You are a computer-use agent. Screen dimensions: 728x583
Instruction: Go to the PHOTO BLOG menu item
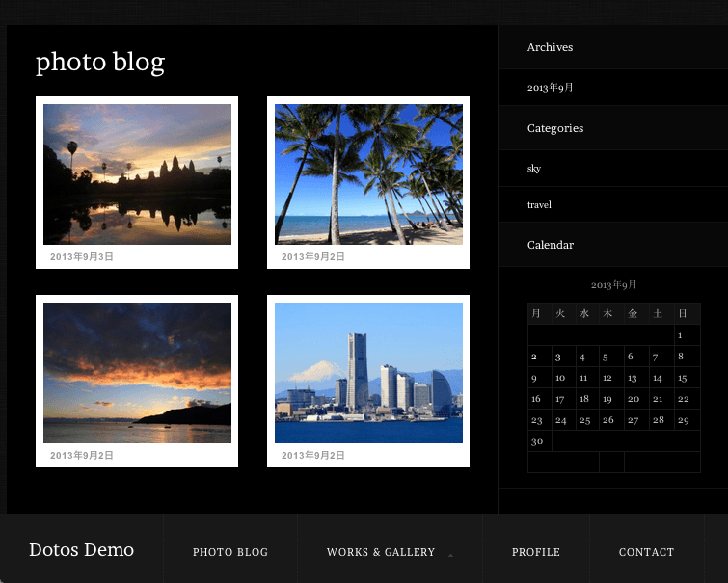coord(230,552)
